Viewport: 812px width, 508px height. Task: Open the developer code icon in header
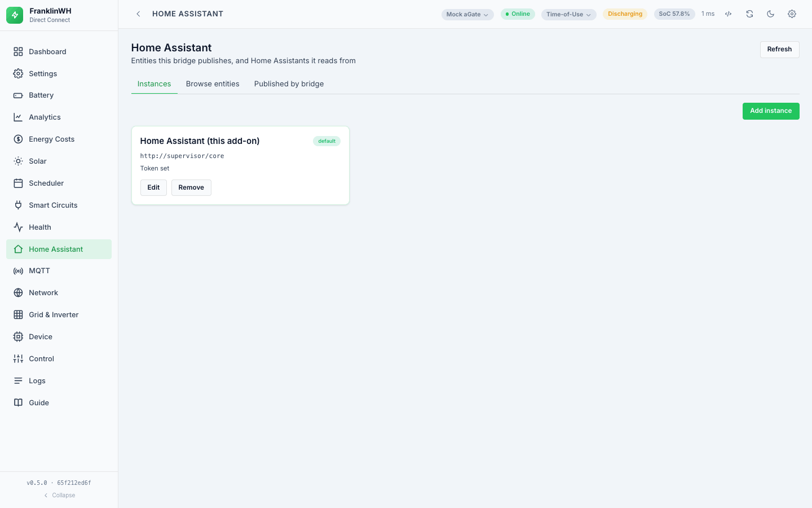[729, 14]
